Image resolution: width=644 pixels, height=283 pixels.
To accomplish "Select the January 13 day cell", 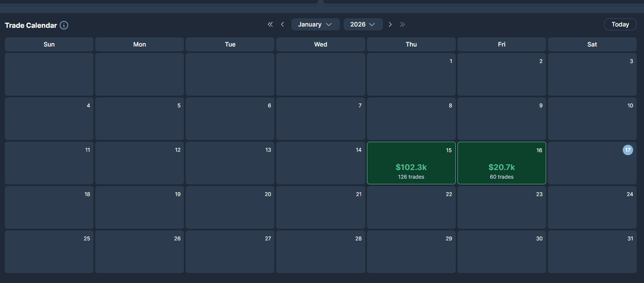I will (230, 163).
